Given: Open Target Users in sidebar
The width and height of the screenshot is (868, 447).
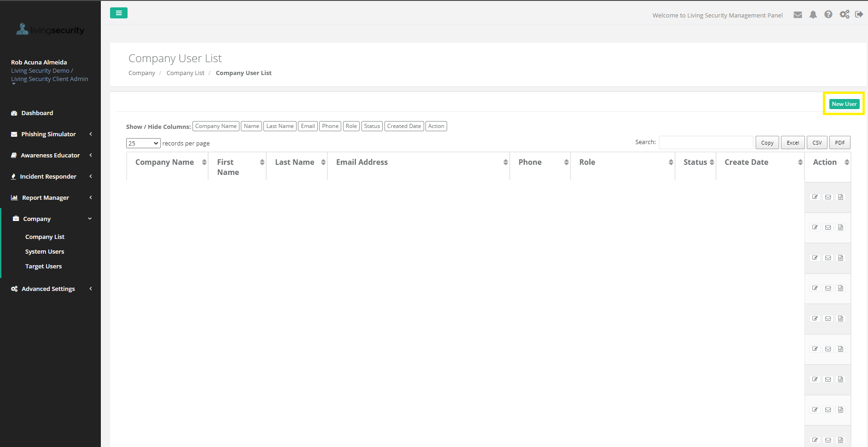Looking at the screenshot, I should (x=43, y=266).
